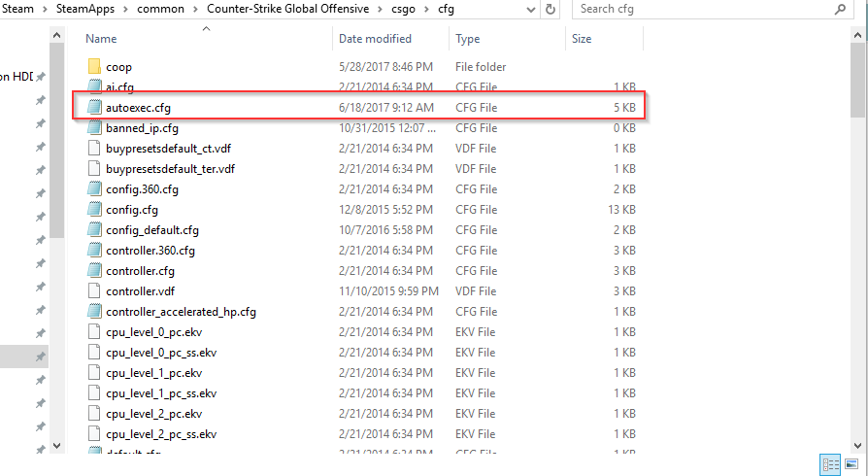868x476 pixels.
Task: Sort files by the Name column
Action: coord(101,39)
